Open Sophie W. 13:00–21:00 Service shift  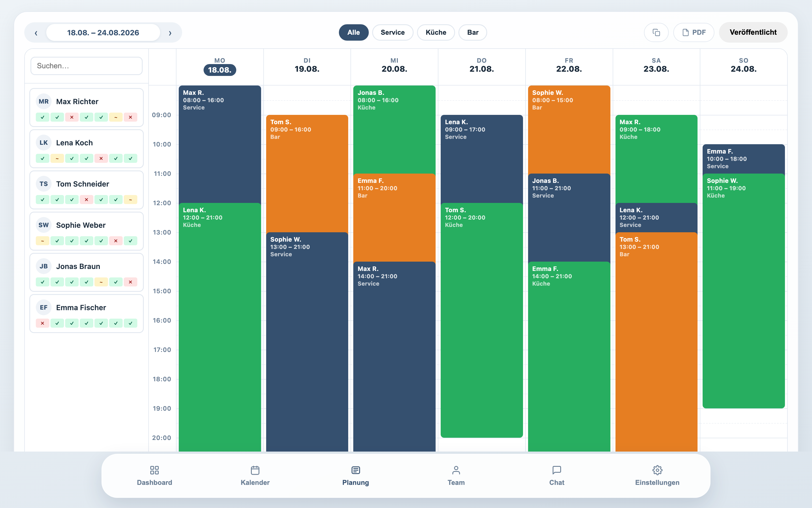307,342
